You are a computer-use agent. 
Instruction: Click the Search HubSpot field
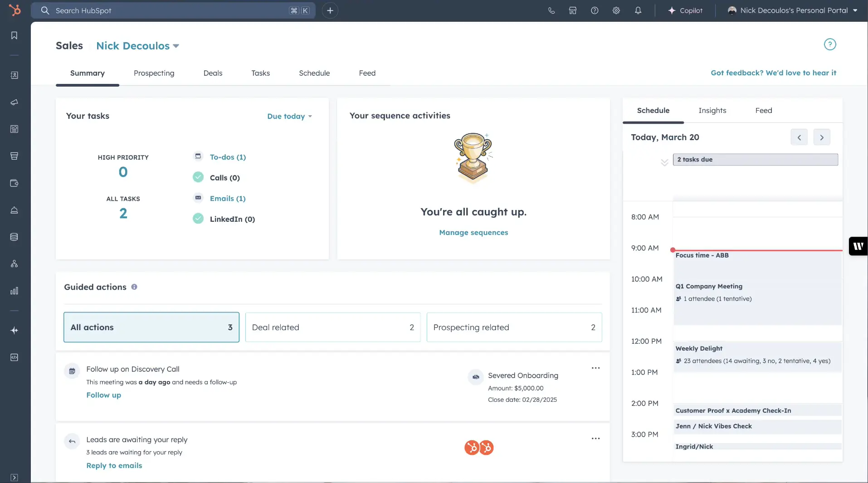(173, 10)
